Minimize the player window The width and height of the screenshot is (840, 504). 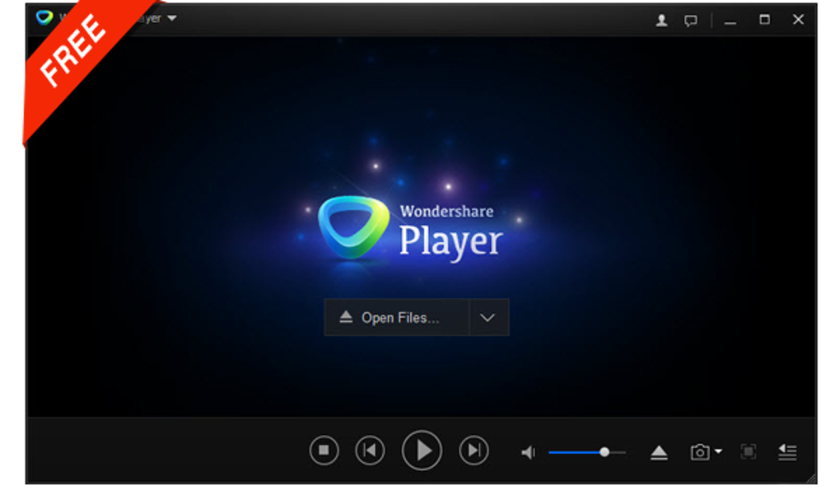[x=730, y=22]
